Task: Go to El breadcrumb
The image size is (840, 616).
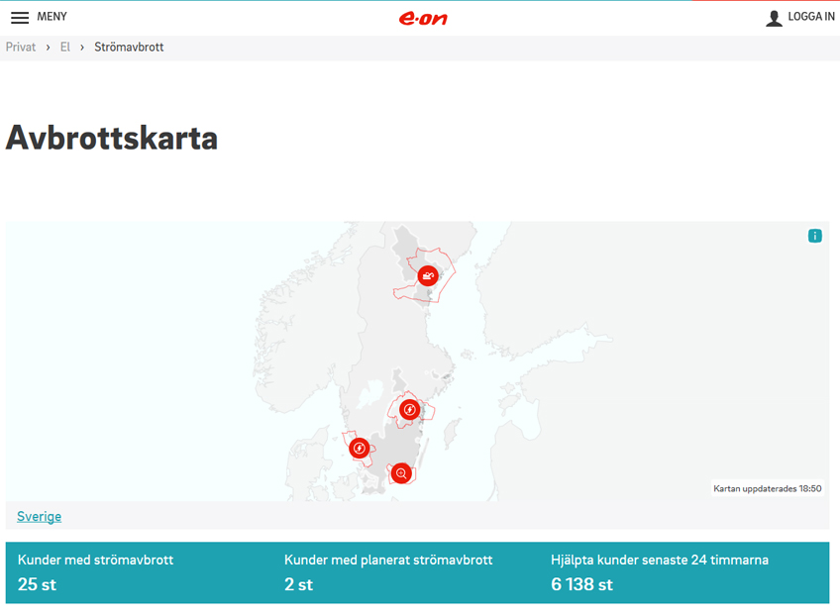Action: coord(64,48)
